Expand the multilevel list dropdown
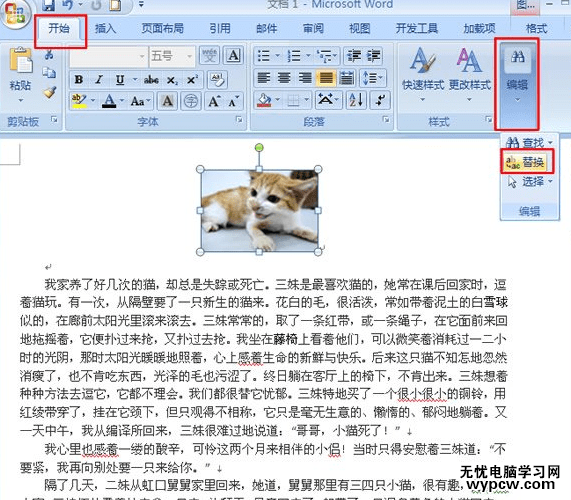The image size is (571, 500). click(336, 56)
